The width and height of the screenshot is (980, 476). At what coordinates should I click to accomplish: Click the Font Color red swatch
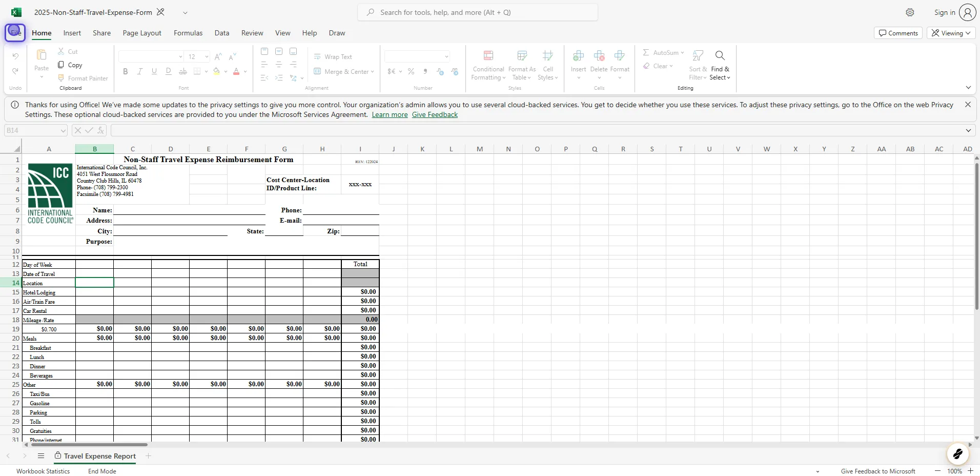click(x=236, y=71)
